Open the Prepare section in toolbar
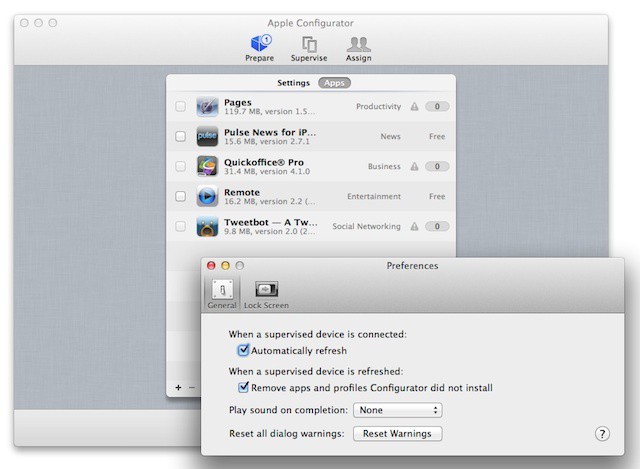This screenshot has height=469, width=640. click(259, 44)
